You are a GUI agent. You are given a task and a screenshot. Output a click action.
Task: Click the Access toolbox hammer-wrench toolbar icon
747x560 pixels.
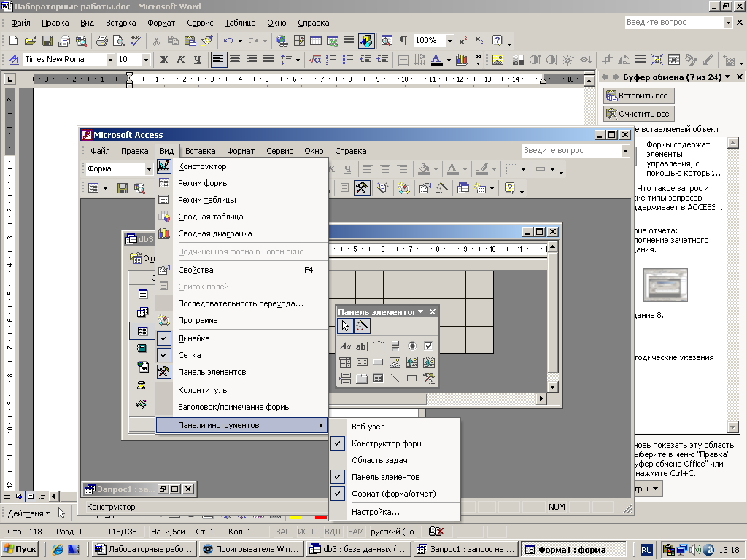coord(362,187)
